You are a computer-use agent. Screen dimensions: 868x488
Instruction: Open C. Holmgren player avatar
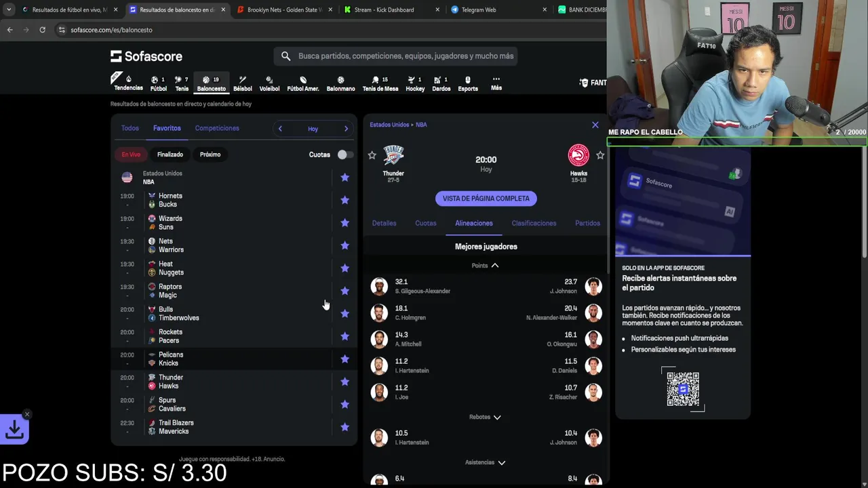(x=379, y=312)
